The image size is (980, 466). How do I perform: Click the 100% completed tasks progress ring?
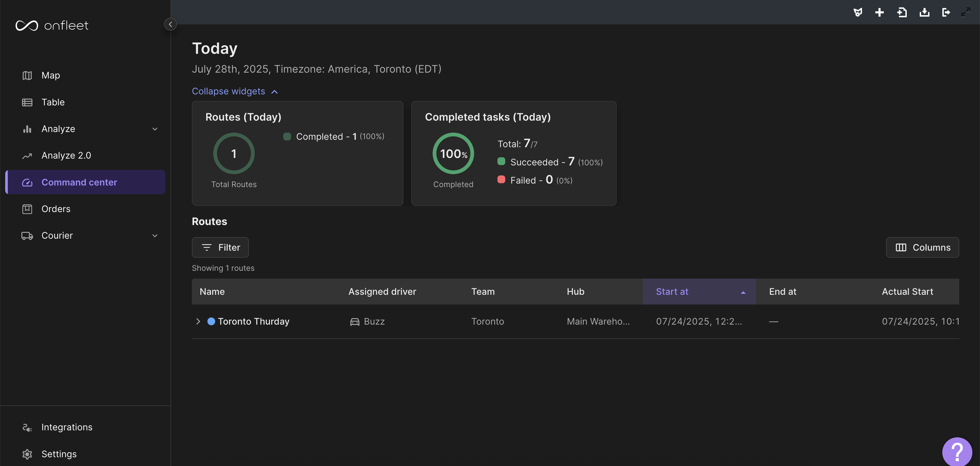[453, 153]
